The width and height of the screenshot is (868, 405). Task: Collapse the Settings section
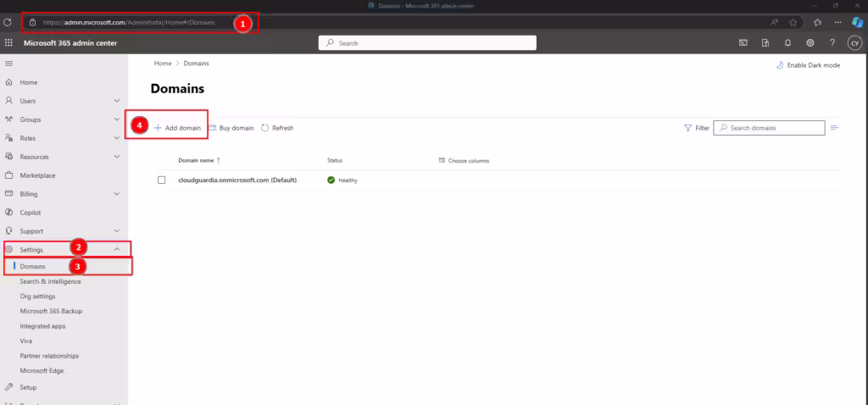[x=116, y=249]
